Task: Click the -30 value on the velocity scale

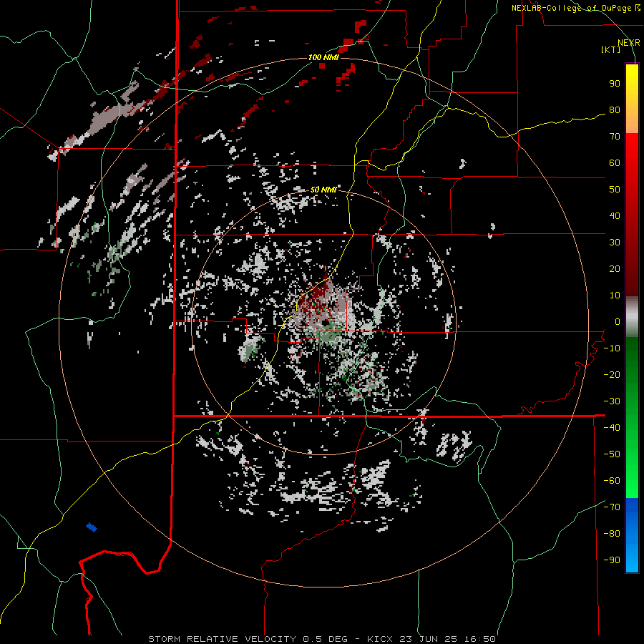Action: [x=612, y=401]
